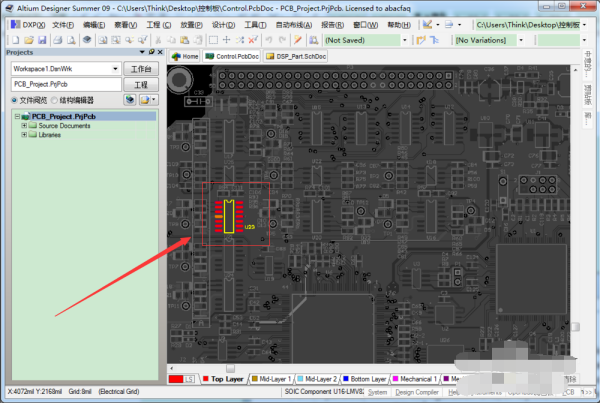The image size is (600, 403).
Task: Click the Paste clipboard icon
Action: (x=184, y=40)
